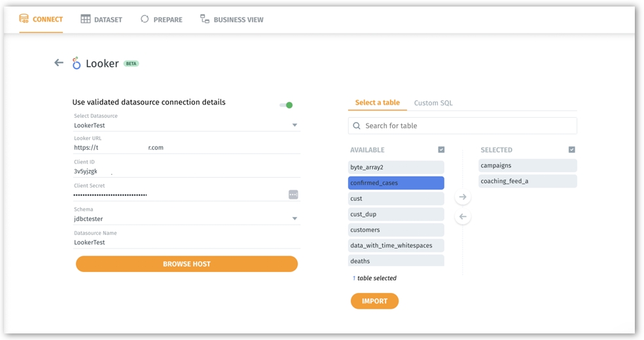The width and height of the screenshot is (644, 340).
Task: Click the show Client Secret icon
Action: pos(293,195)
